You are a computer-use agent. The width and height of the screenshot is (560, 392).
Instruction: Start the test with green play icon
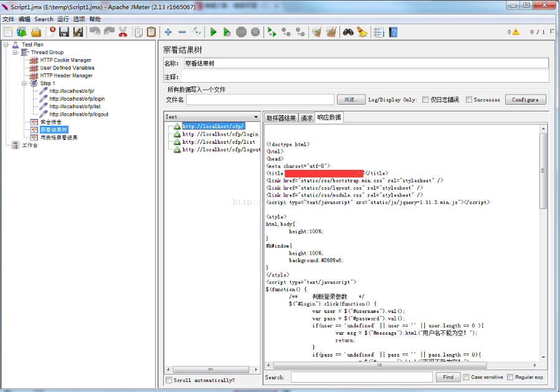point(214,32)
